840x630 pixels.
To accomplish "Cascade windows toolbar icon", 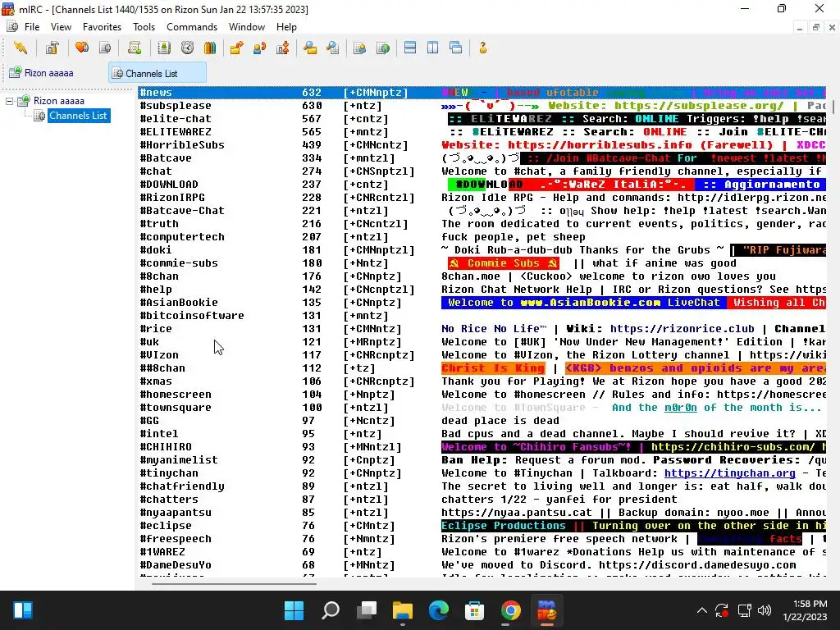I will [x=456, y=48].
